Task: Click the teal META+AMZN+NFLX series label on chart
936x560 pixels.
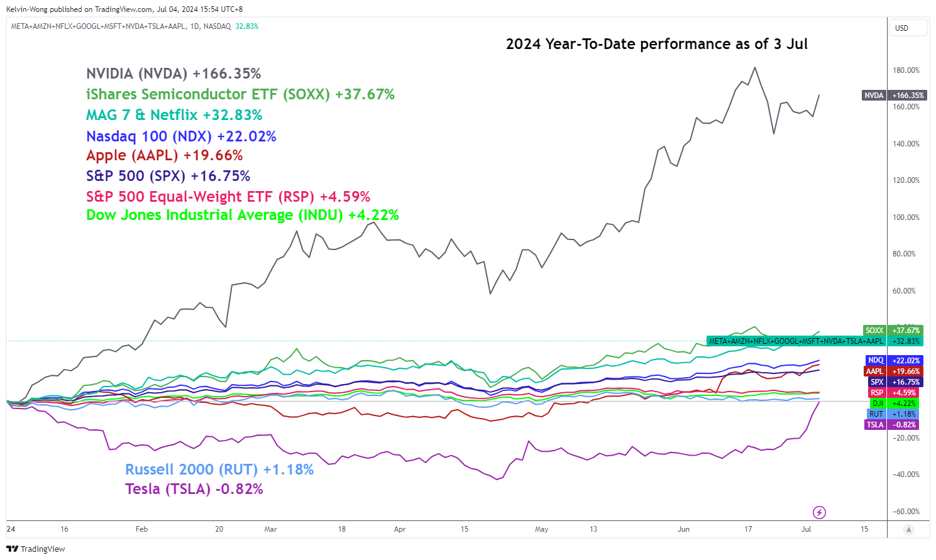Action: click(796, 341)
